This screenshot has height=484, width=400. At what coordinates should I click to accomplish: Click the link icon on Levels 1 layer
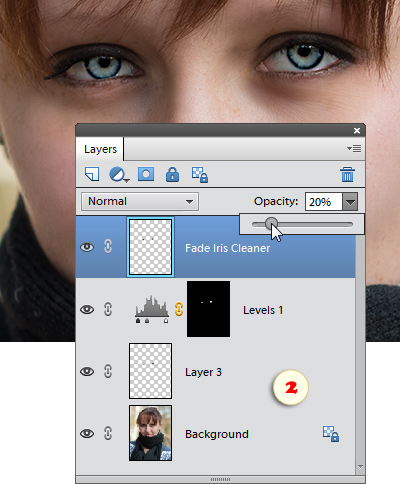[179, 309]
